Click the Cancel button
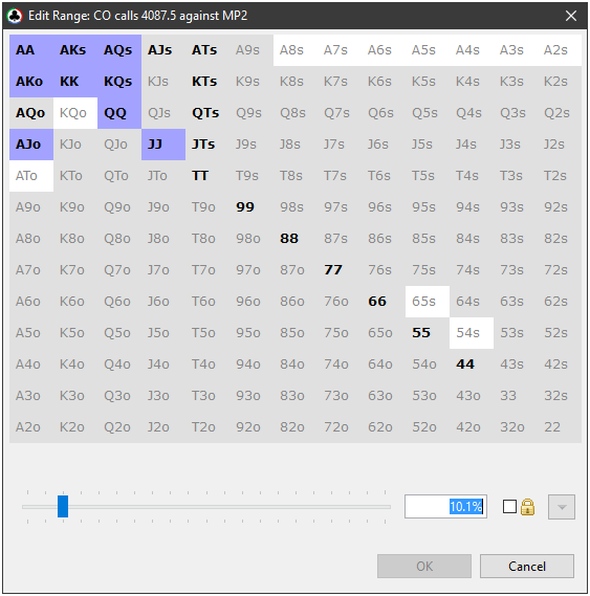Viewport: 590px width, 596px height. [x=527, y=566]
